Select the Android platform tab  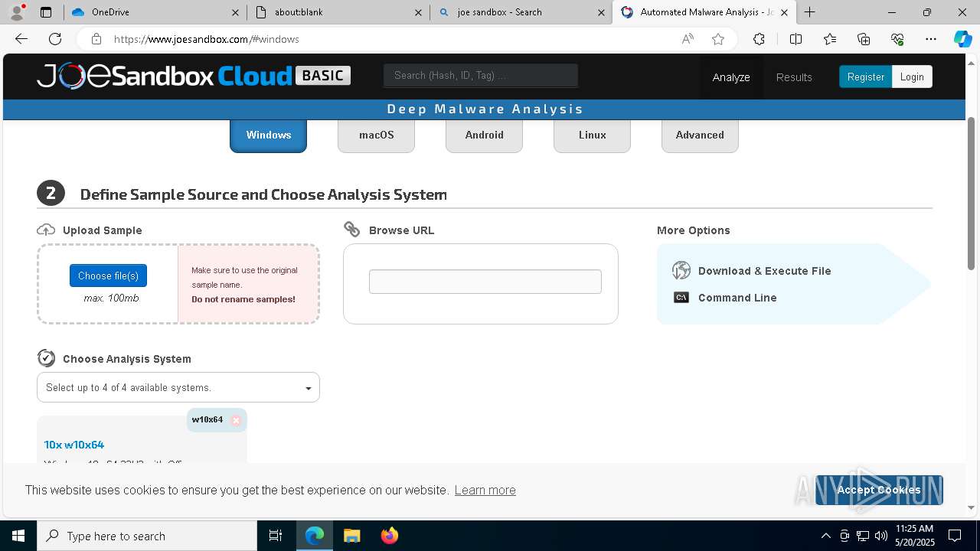click(x=485, y=135)
